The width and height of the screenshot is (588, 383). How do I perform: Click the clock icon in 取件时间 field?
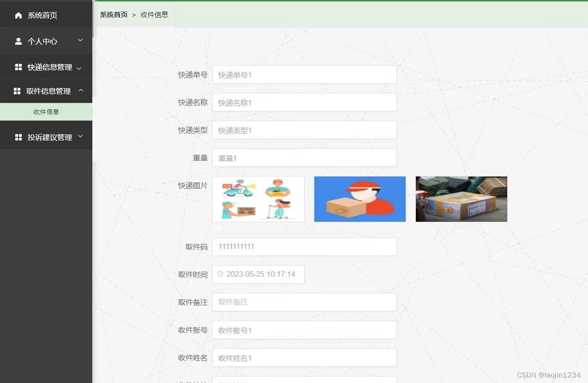tap(220, 274)
